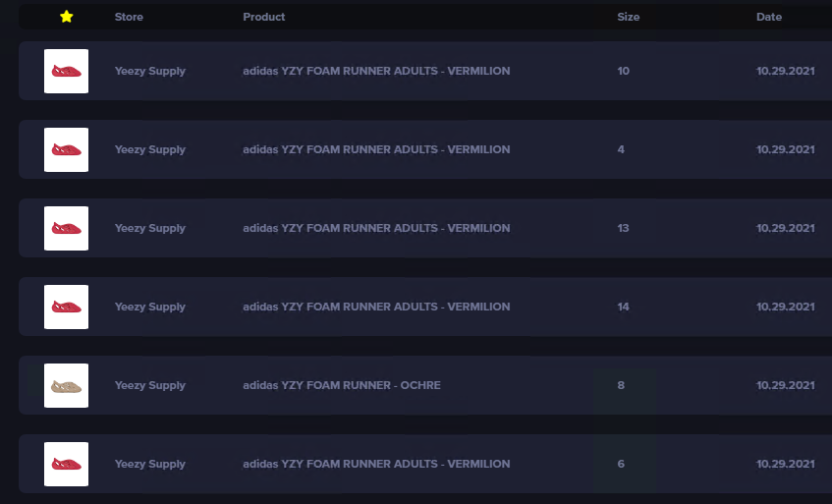Viewport: 832px width, 504px height.
Task: Click Yeezy Supply in size 4 row
Action: click(x=150, y=149)
